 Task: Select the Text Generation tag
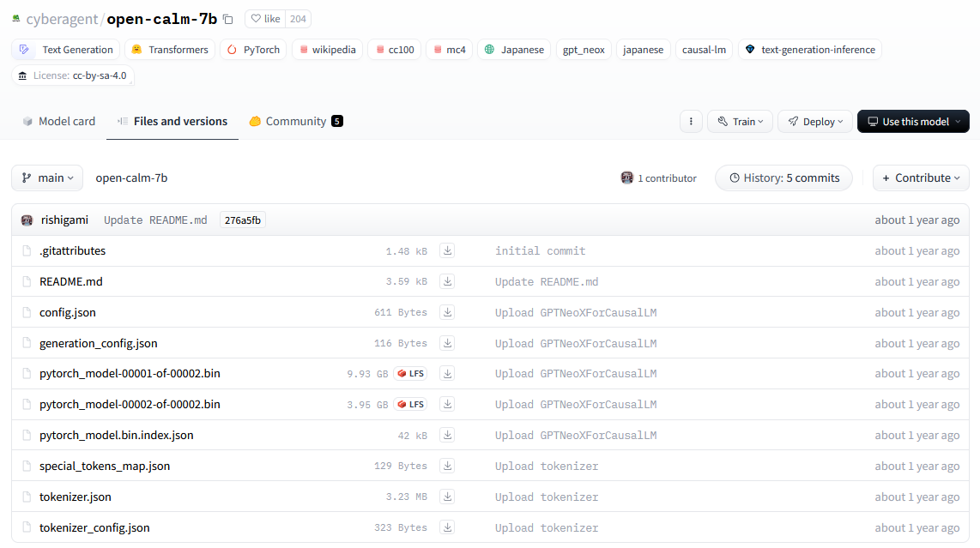point(65,50)
